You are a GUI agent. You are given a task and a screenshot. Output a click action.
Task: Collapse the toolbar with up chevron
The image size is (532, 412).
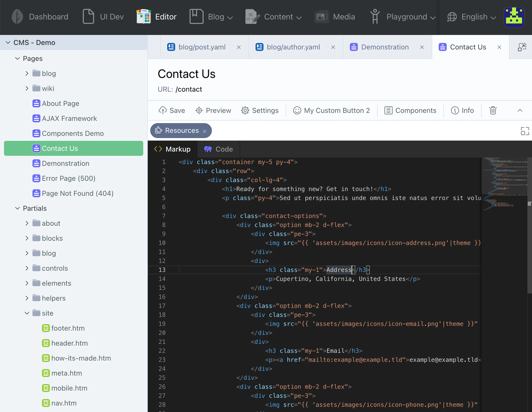(x=520, y=110)
